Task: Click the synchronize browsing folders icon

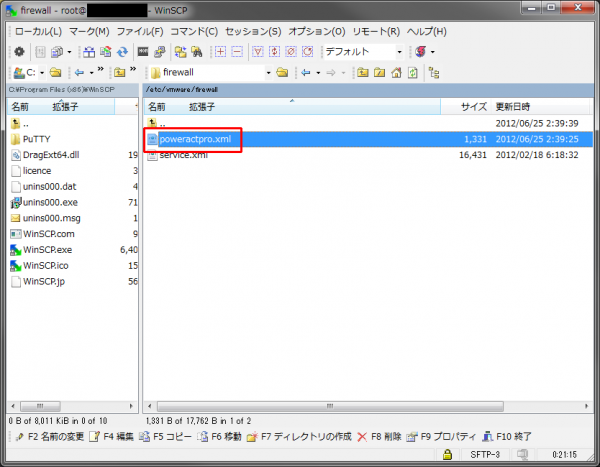Action: pyautogui.click(x=180, y=52)
